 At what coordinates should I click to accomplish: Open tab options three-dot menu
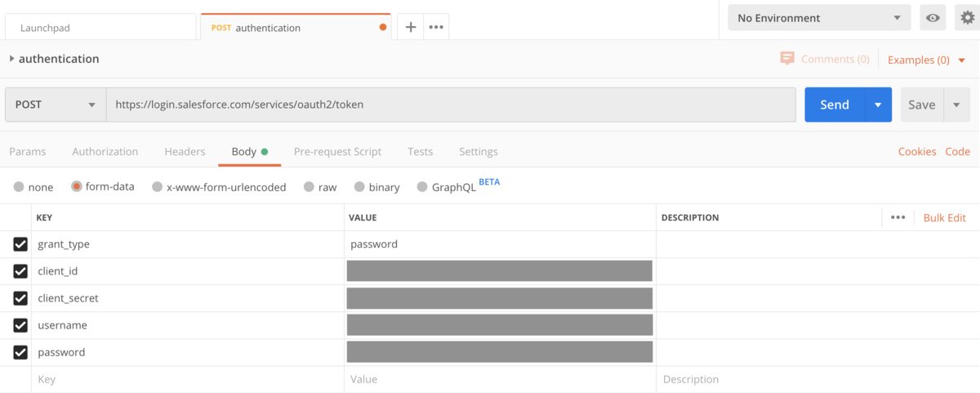436,27
